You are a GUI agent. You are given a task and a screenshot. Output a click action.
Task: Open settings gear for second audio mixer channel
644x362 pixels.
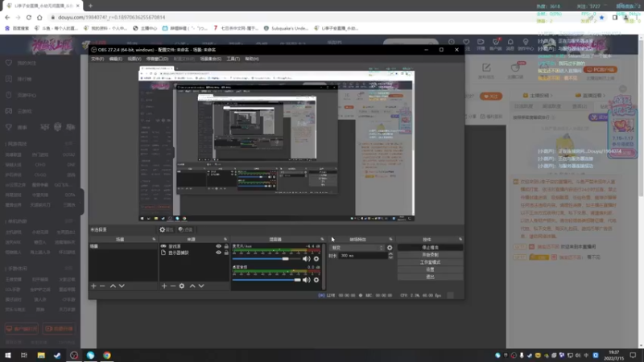tap(316, 280)
